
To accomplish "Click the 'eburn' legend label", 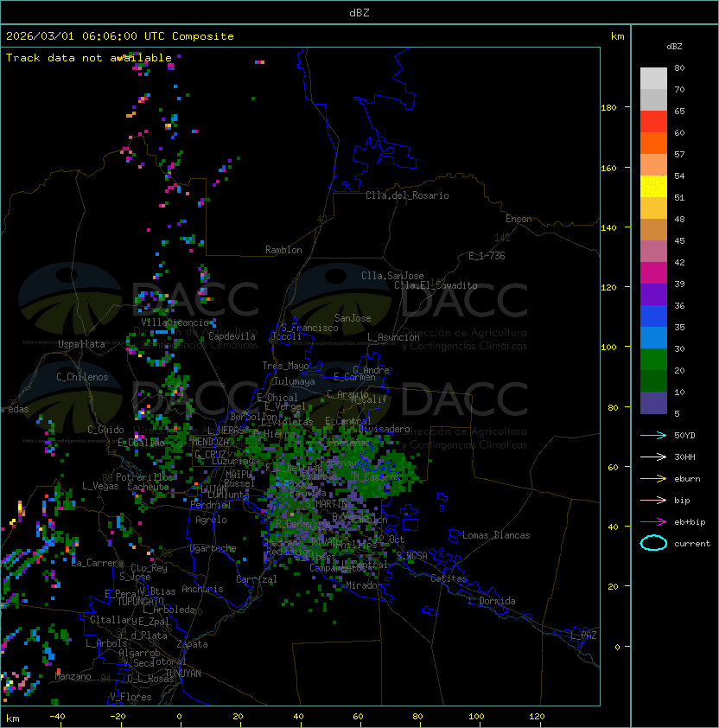I will [x=687, y=479].
